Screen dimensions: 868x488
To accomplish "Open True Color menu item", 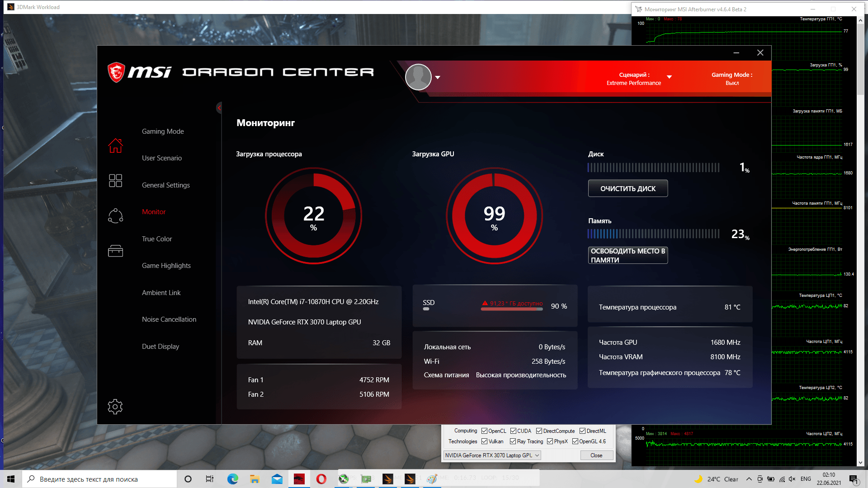I will (x=157, y=239).
